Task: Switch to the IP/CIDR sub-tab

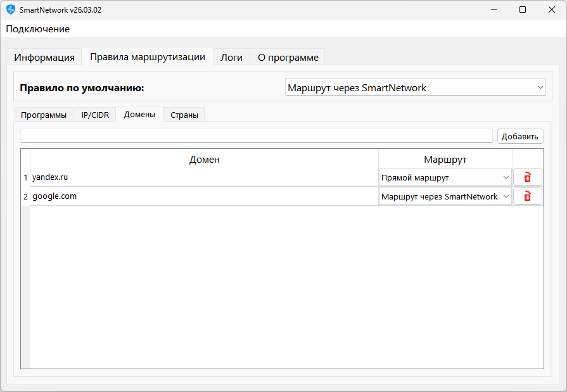Action: pos(95,115)
